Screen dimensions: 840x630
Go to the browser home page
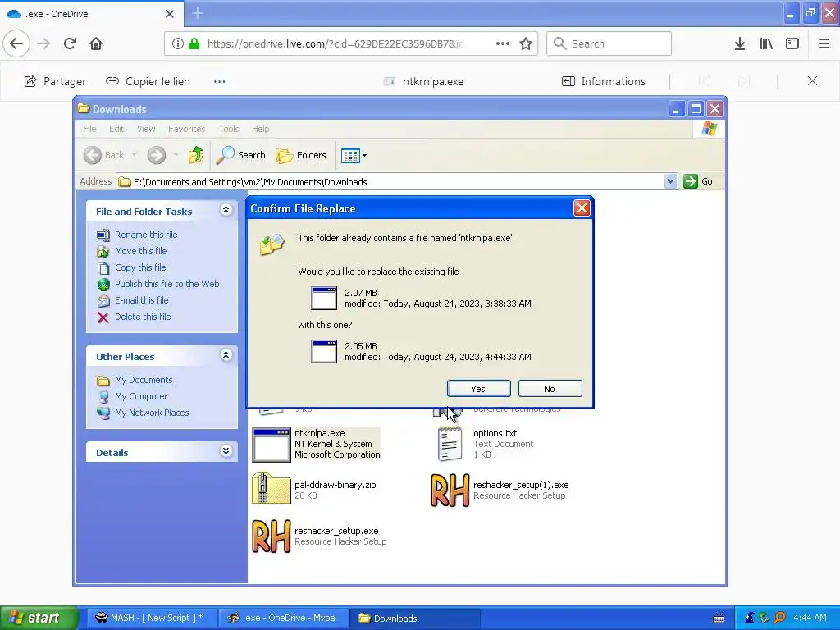tap(96, 43)
